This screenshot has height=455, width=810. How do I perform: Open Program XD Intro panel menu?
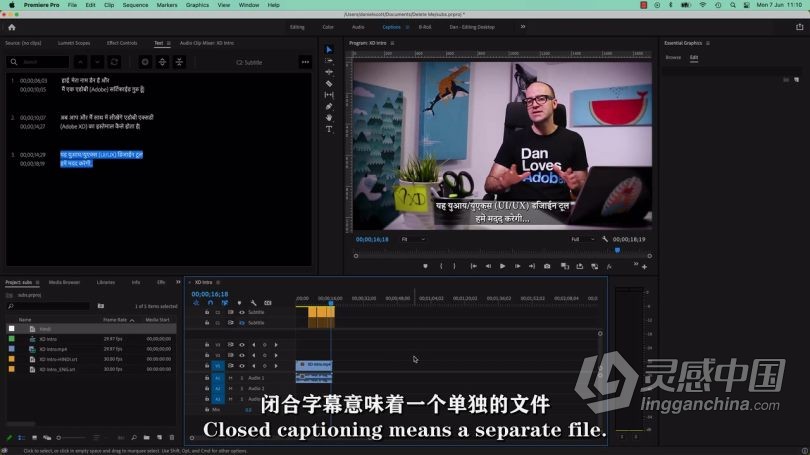tap(393, 43)
